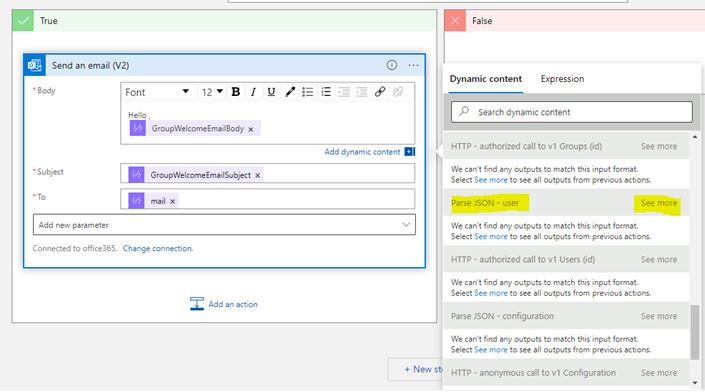Click the dynamic content panel scroll down arrow
This screenshot has width=705, height=392.
tap(695, 383)
